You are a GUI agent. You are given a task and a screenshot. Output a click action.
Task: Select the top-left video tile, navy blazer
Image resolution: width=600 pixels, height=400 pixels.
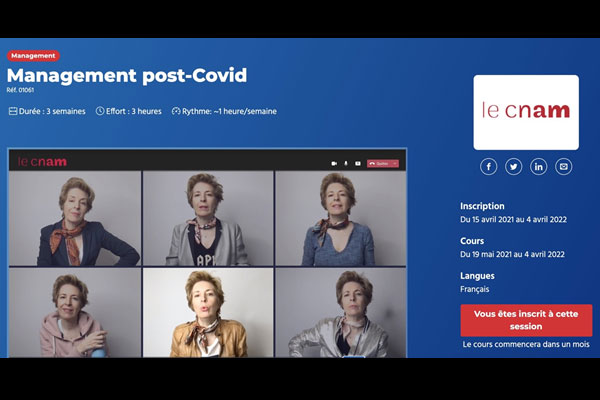coord(75,218)
